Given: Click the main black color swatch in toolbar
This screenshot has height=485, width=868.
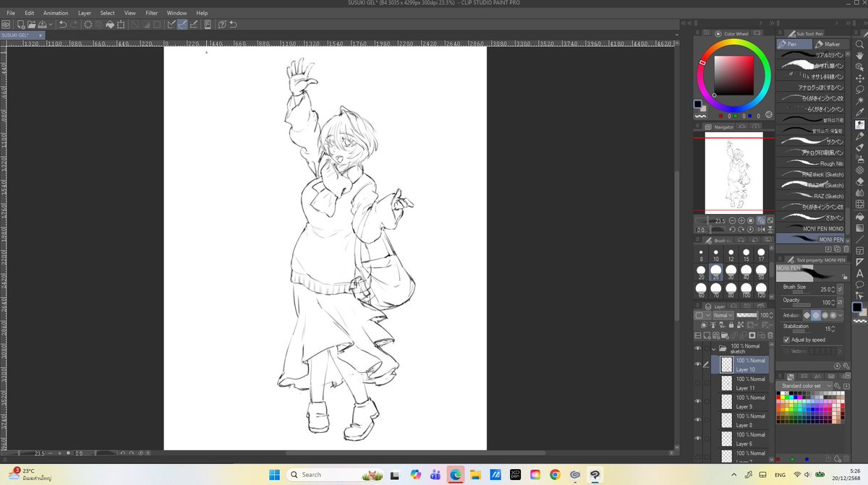Looking at the screenshot, I should pos(857,307).
